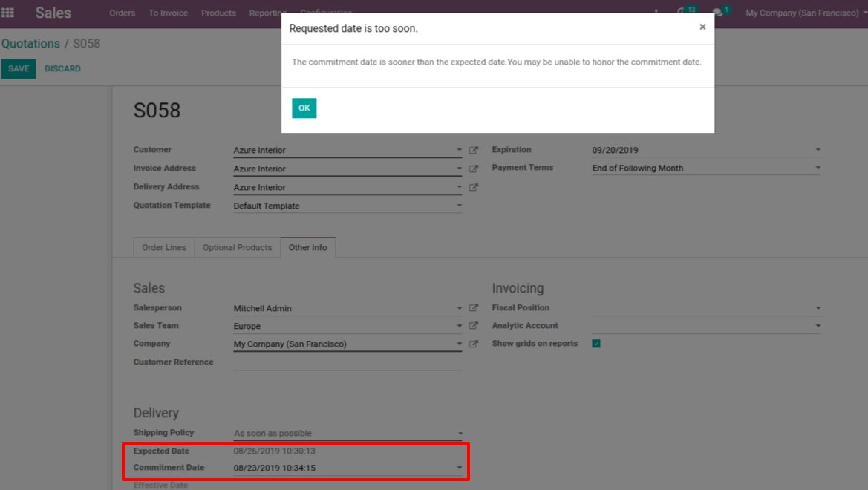Open the Commitment Date picker arrow
The height and width of the screenshot is (490, 868).
459,468
